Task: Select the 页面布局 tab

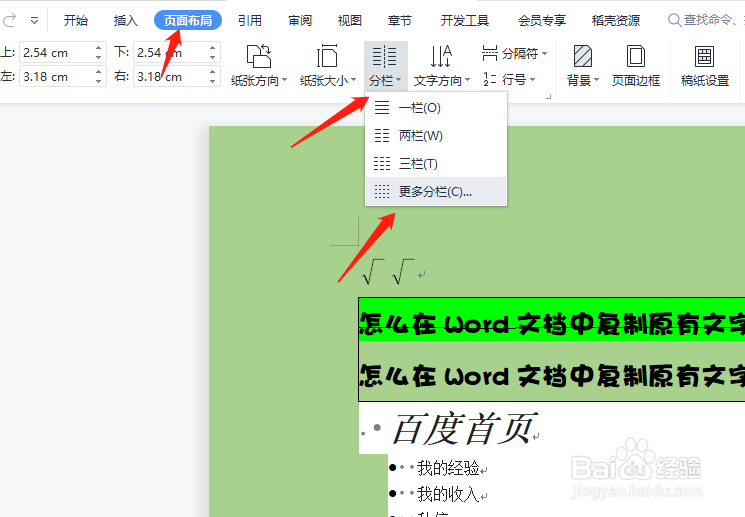Action: point(188,20)
